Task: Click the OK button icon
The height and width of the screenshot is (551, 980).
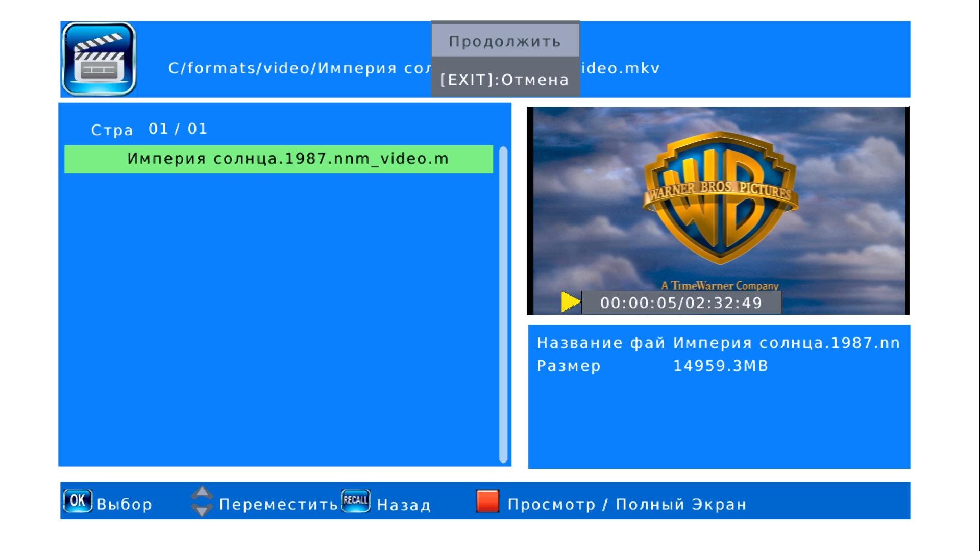Action: [78, 500]
